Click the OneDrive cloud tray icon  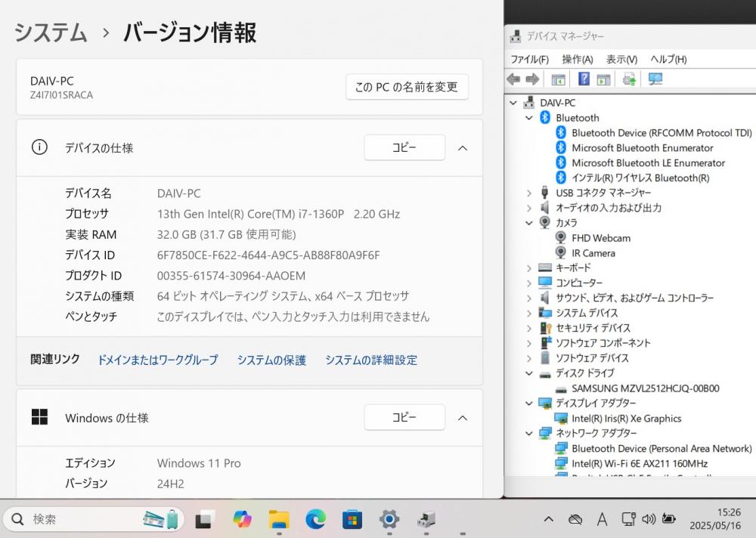click(575, 519)
